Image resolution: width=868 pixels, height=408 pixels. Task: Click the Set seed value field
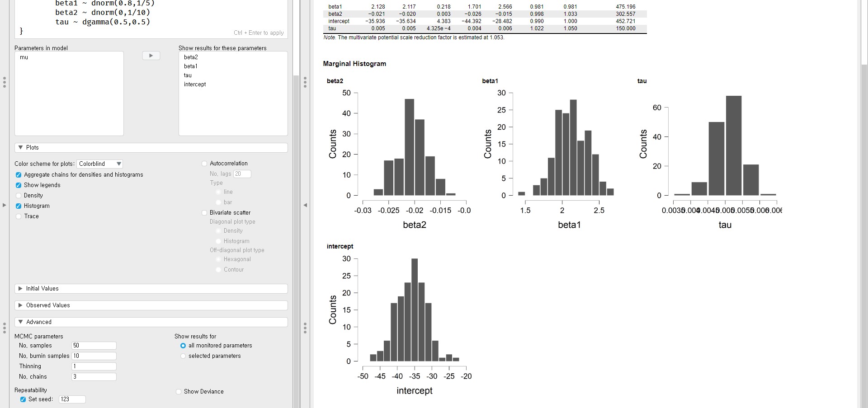pos(72,399)
